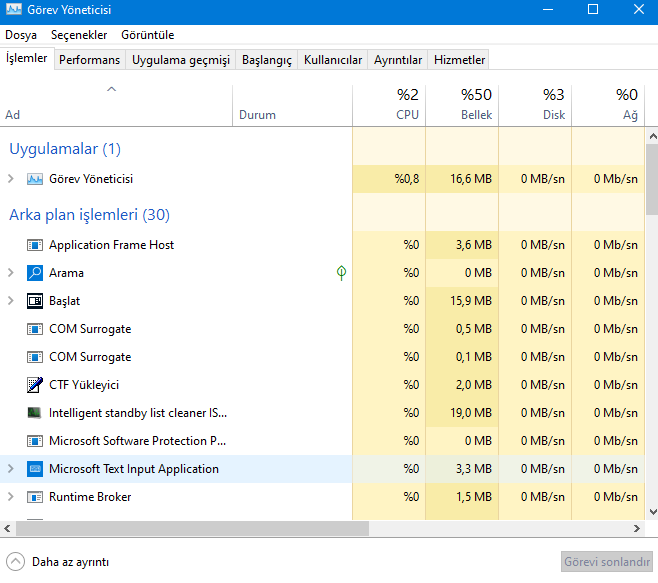Expand the Görev Yöneticisi process group
This screenshot has width=658, height=583.
click(11, 179)
